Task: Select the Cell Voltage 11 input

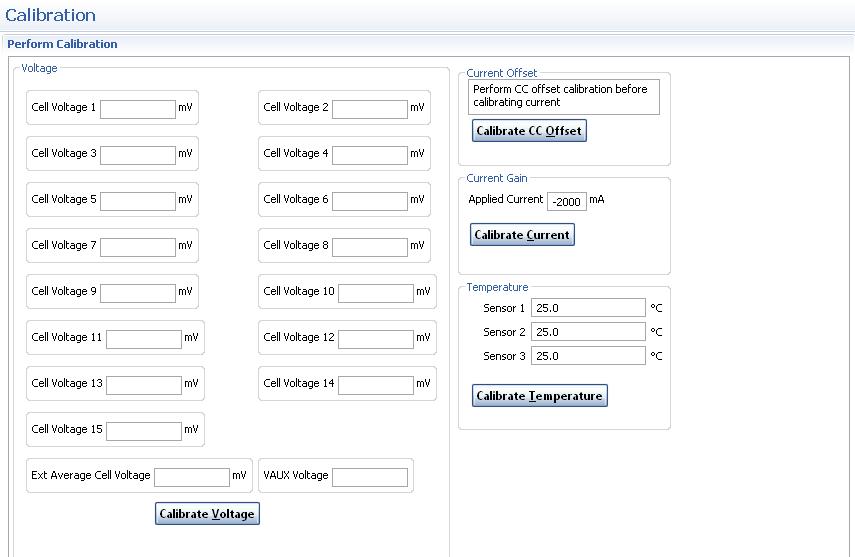Action: click(x=144, y=338)
